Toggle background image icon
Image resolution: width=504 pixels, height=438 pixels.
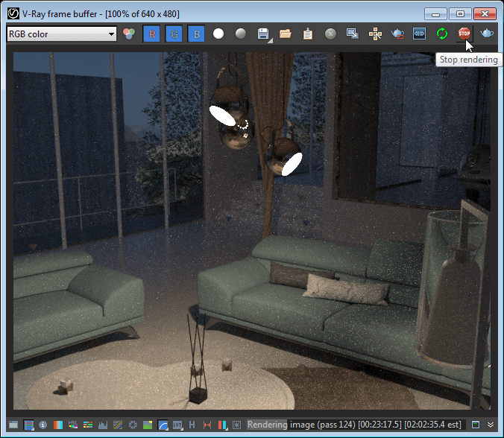pos(148,425)
